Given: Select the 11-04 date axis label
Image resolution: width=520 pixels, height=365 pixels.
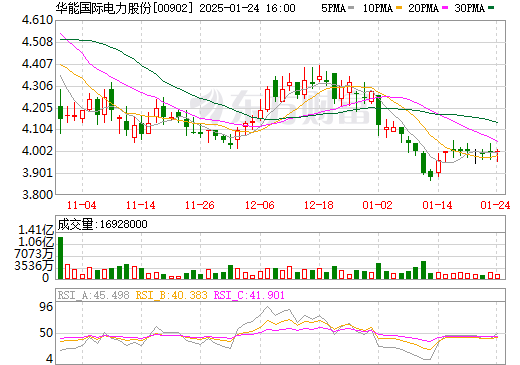Looking at the screenshot, I should tap(81, 205).
